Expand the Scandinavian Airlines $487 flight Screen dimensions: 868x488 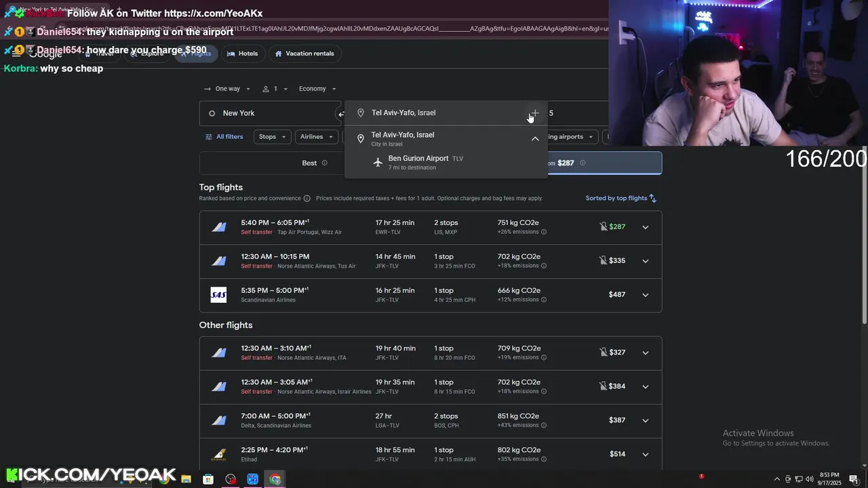(x=645, y=295)
